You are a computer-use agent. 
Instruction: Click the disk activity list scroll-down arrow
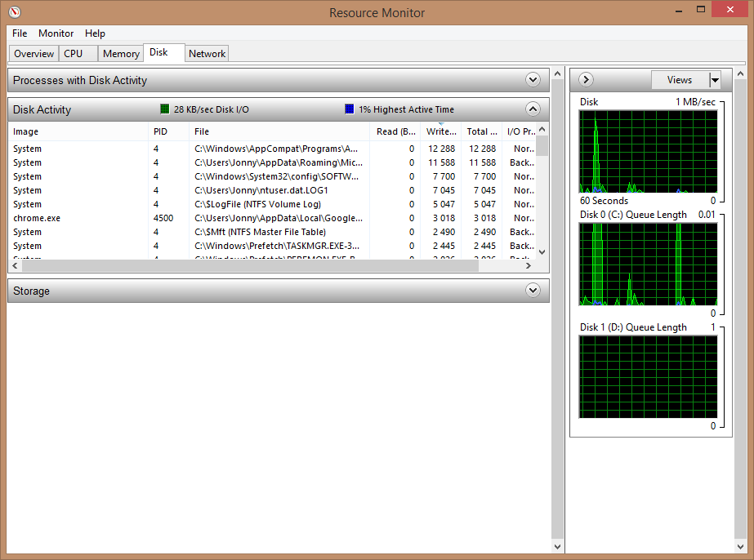(542, 252)
